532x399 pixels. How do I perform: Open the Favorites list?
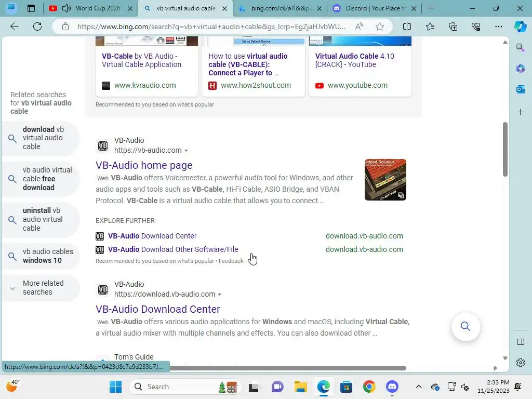coord(430,26)
